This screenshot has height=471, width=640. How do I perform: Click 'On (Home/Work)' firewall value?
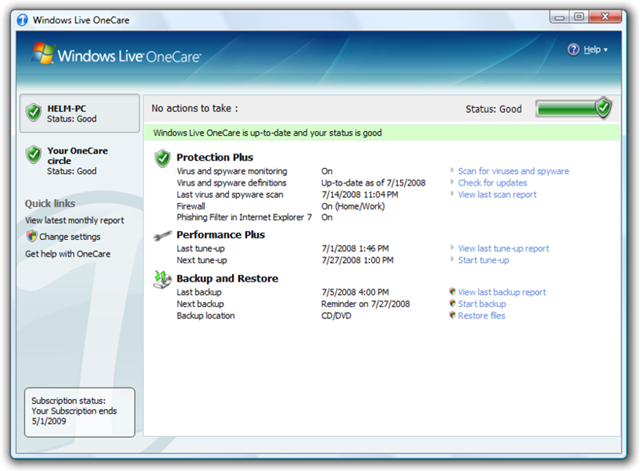tap(353, 207)
